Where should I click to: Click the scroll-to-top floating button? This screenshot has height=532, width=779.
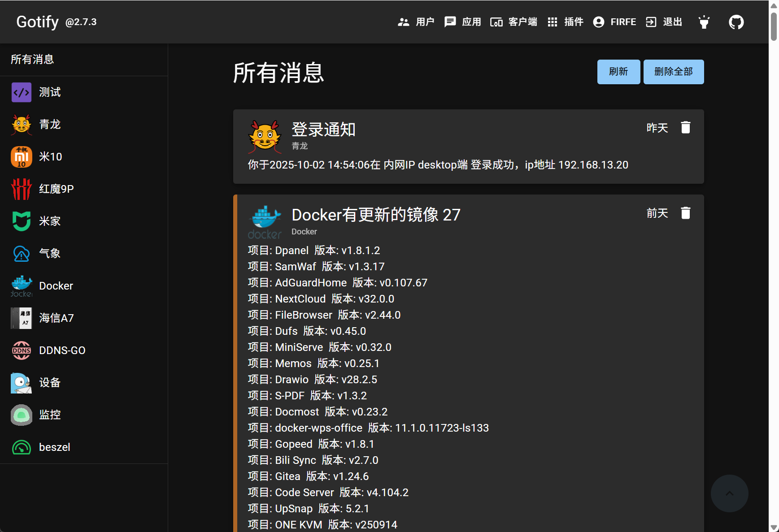tap(729, 493)
